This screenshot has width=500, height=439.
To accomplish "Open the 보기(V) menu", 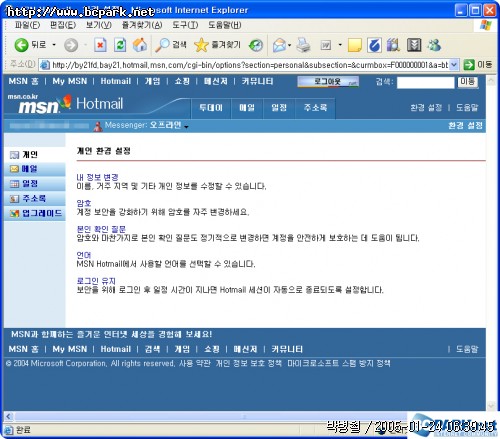I will tap(98, 25).
